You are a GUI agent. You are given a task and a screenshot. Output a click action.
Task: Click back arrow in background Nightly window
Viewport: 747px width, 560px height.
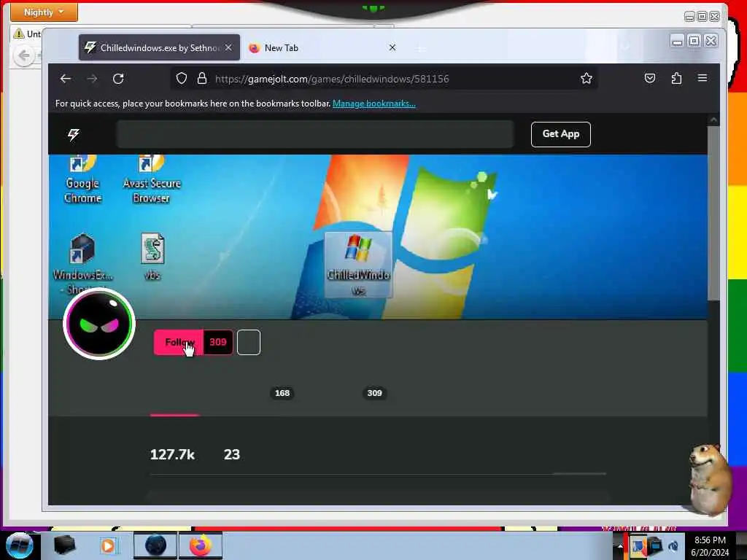(x=24, y=55)
